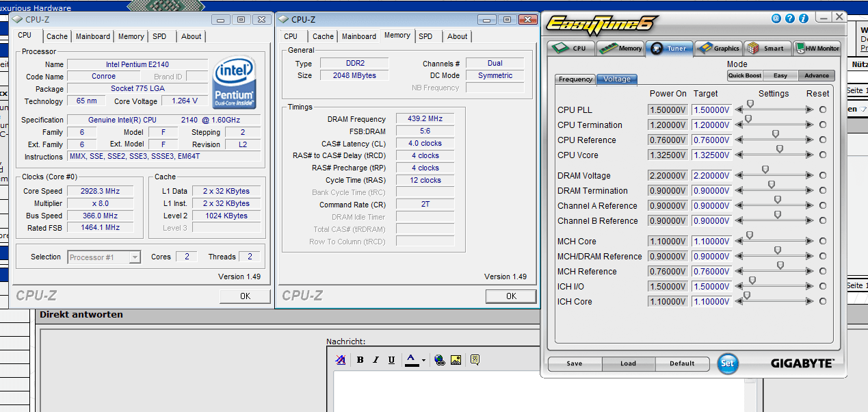Click the left arrow of the CPU Vcore slider
Image resolution: width=868 pixels, height=412 pixels.
(739, 155)
